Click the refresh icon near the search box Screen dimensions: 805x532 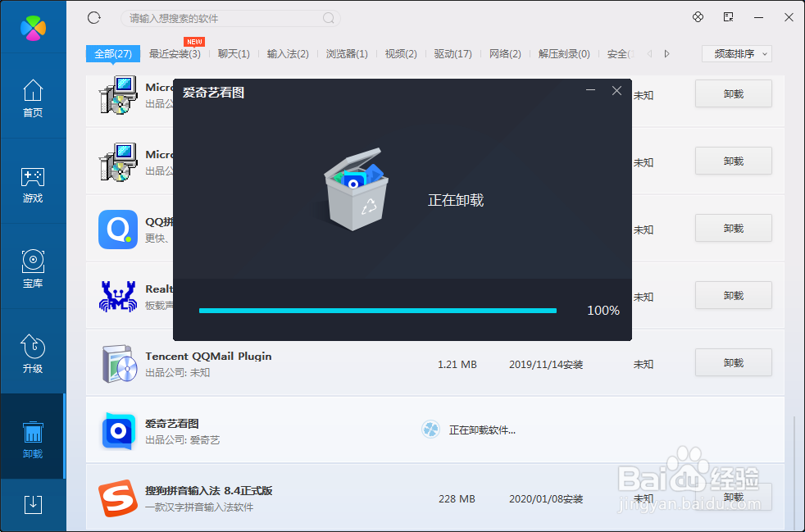coord(93,17)
